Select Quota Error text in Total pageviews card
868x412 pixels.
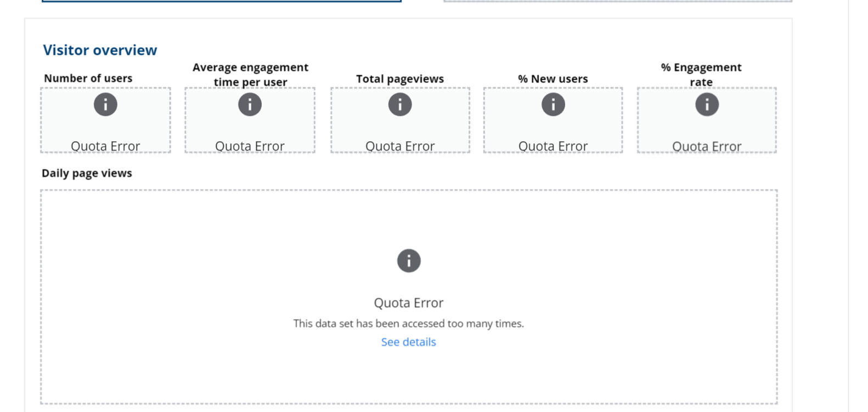400,146
